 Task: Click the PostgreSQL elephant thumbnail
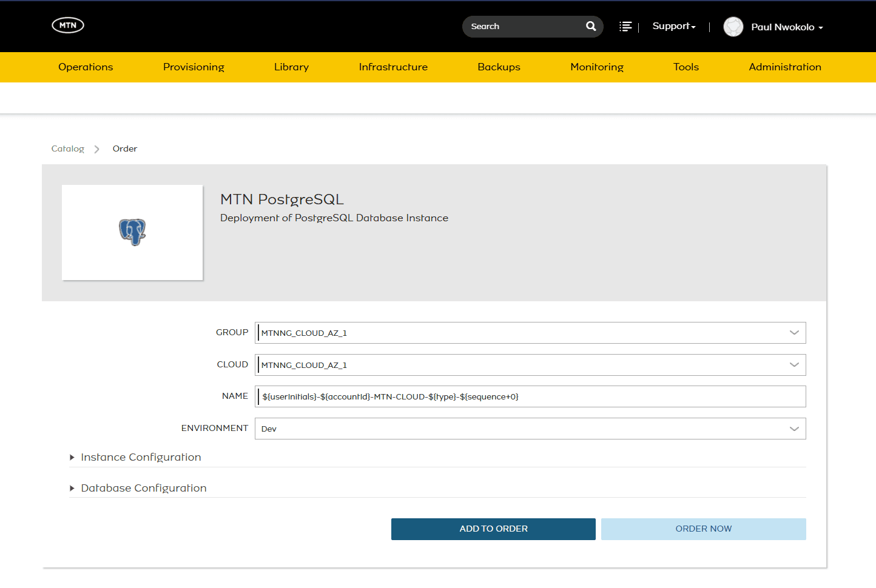[x=132, y=232]
